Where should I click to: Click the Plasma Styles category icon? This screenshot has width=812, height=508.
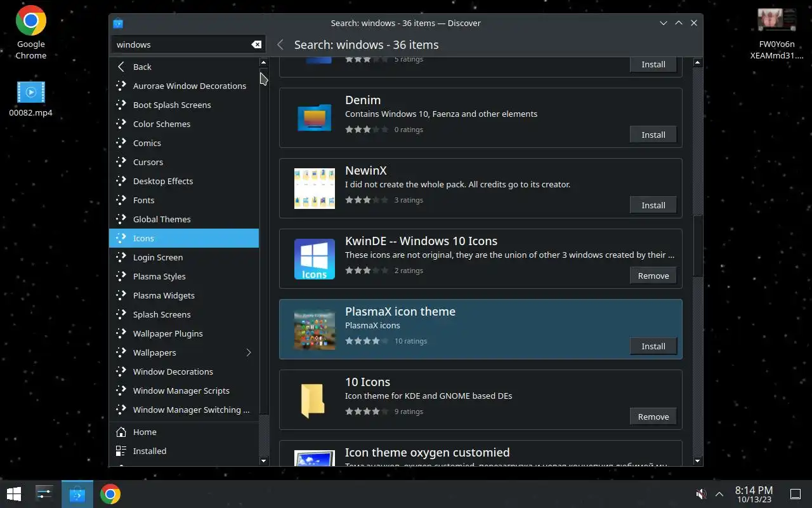pyautogui.click(x=121, y=276)
